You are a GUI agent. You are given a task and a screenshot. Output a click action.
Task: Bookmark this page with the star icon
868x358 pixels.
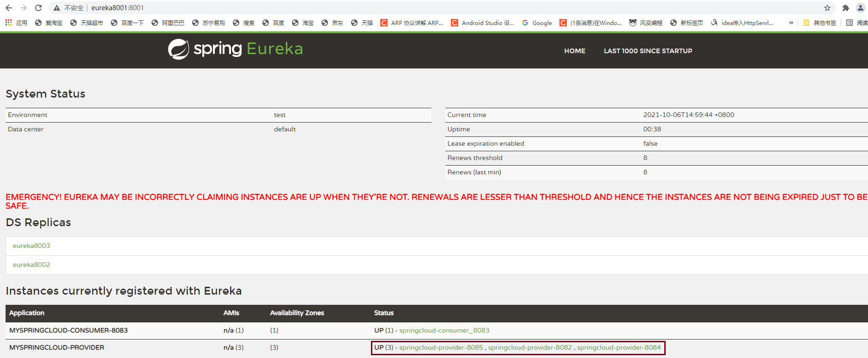(827, 8)
